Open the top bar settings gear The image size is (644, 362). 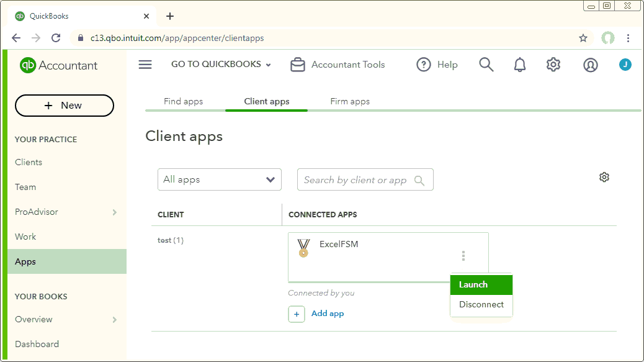tap(553, 65)
